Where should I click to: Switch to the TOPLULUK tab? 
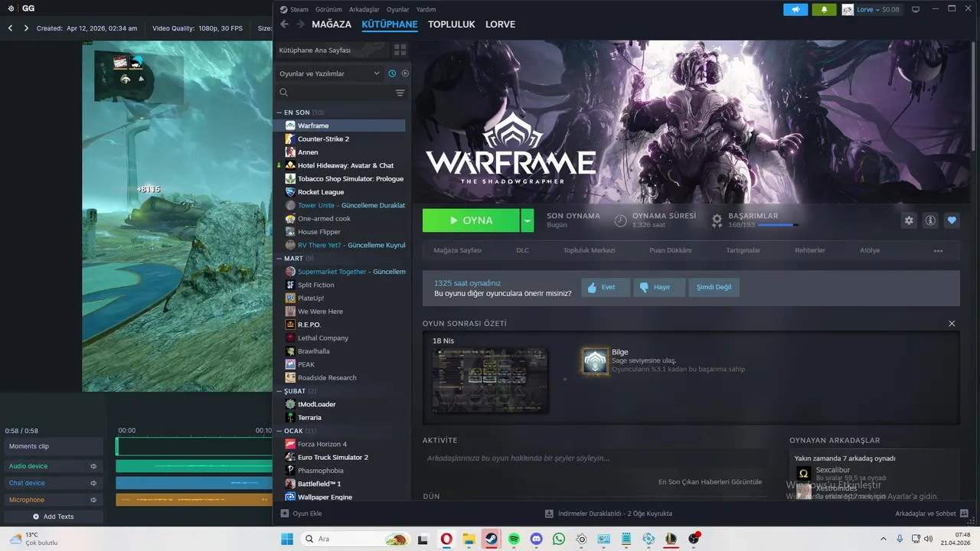[452, 24]
